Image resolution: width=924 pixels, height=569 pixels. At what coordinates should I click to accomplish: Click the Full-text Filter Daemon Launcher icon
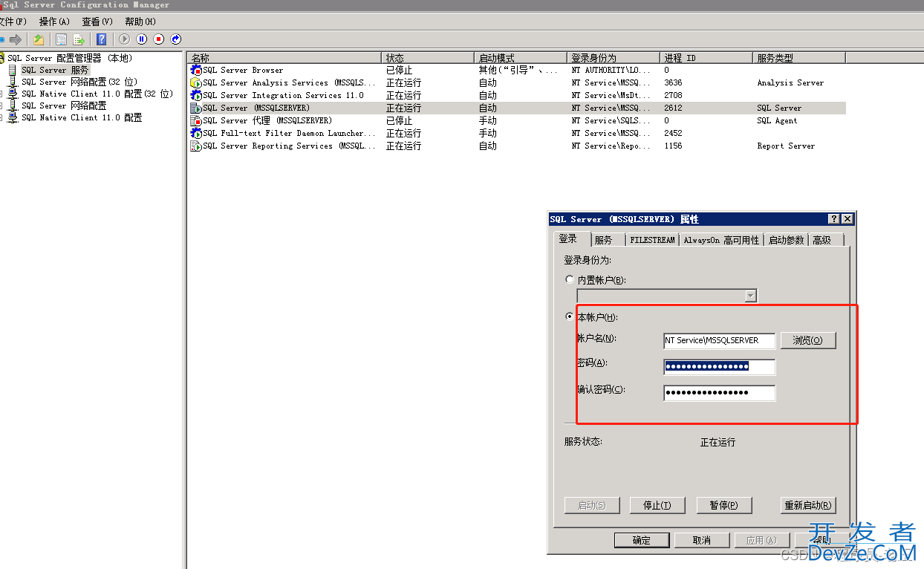pyautogui.click(x=196, y=133)
